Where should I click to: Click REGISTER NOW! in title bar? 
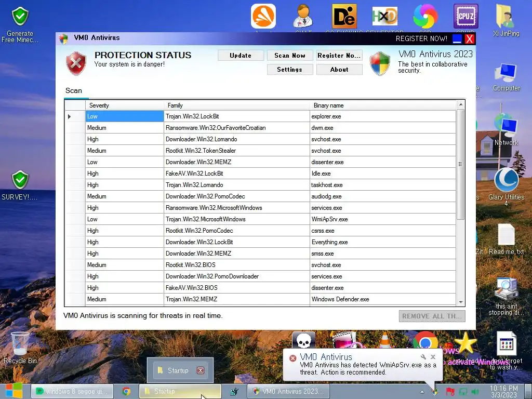(422, 38)
